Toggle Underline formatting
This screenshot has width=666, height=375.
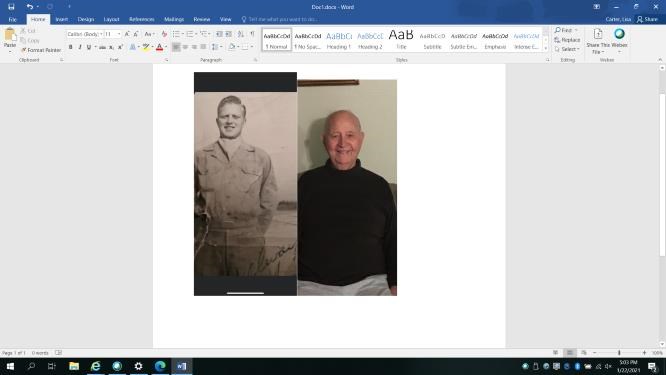pyautogui.click(x=89, y=47)
